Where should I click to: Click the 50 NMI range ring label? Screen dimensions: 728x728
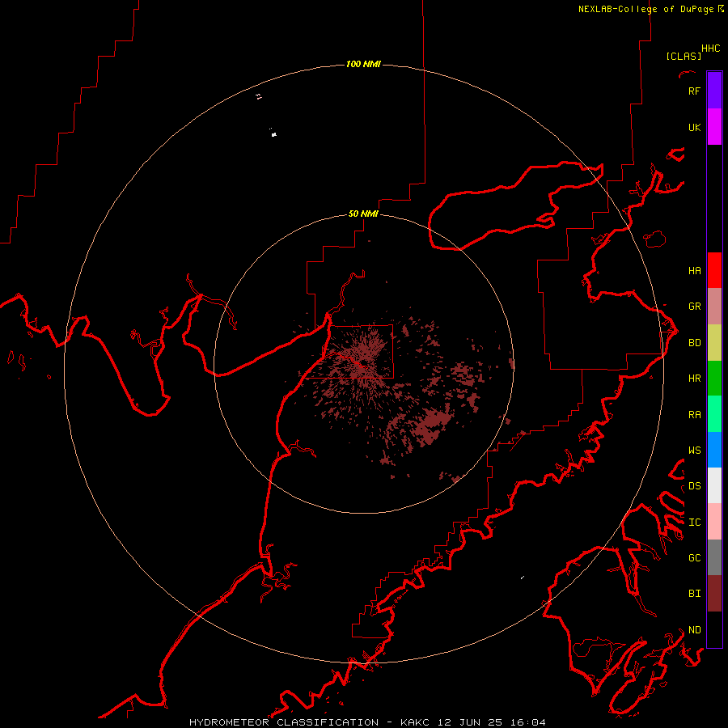pyautogui.click(x=363, y=214)
